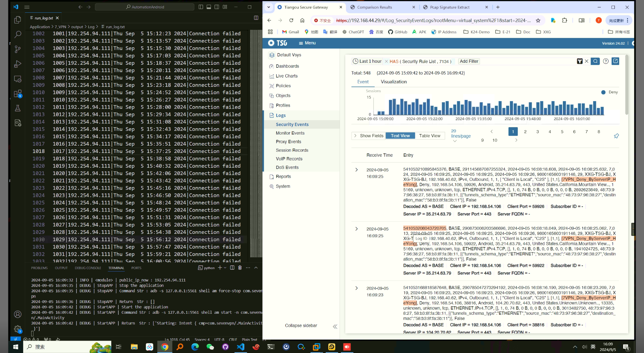Open the Source Control view in VS Code
This screenshot has height=353, width=644.
(x=18, y=49)
